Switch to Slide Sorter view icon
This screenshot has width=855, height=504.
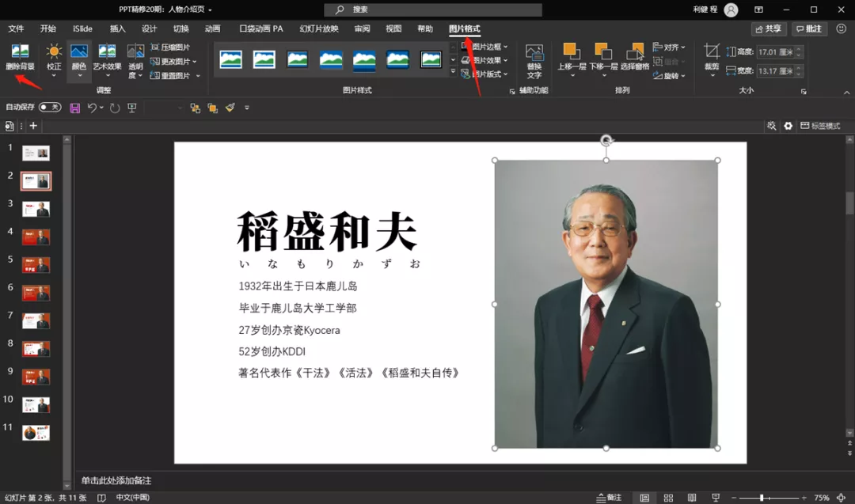point(668,498)
